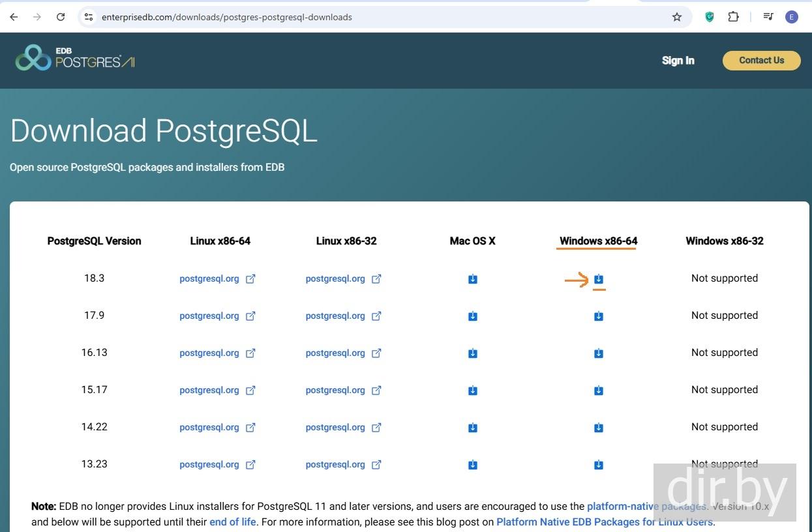Click the Mac OS X column header
This screenshot has height=532, width=812.
[472, 241]
